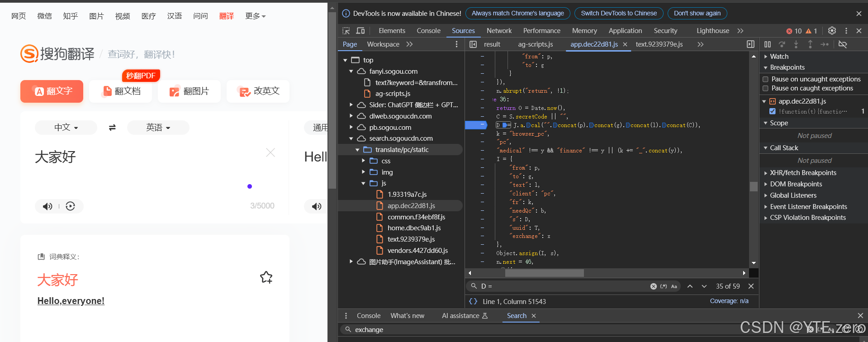
Task: Enable Pause on caught exceptions
Action: pos(765,88)
